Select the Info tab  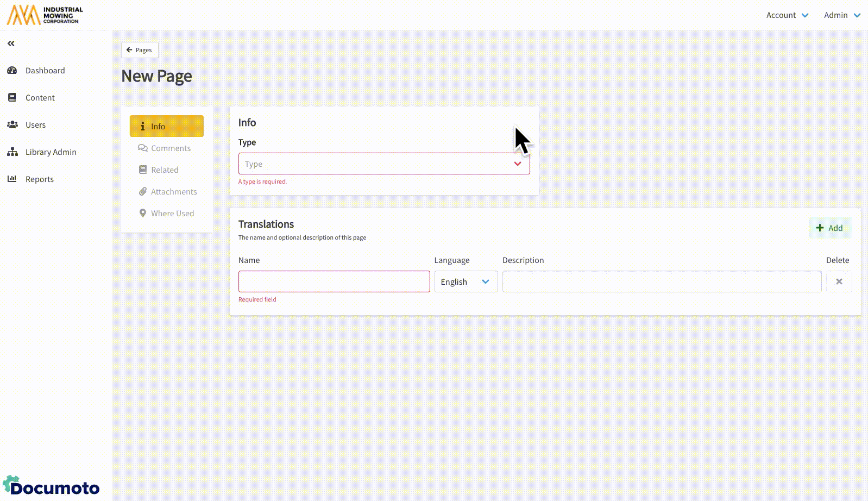166,126
